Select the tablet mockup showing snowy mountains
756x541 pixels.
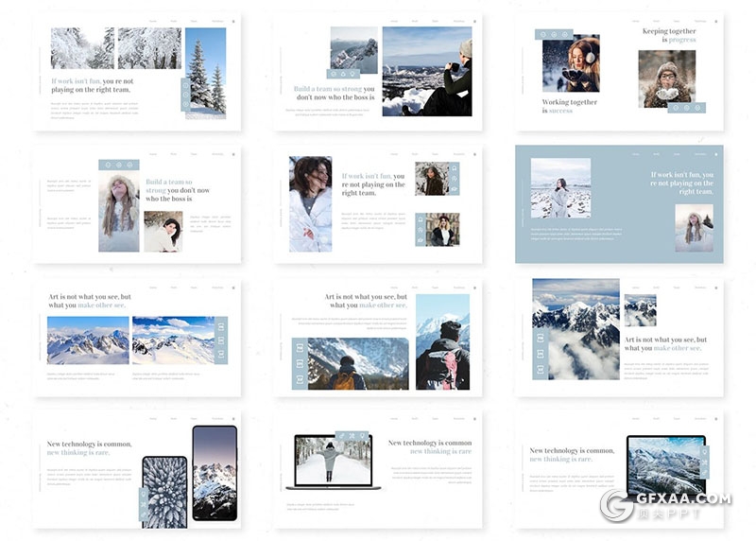pyautogui.click(x=665, y=467)
